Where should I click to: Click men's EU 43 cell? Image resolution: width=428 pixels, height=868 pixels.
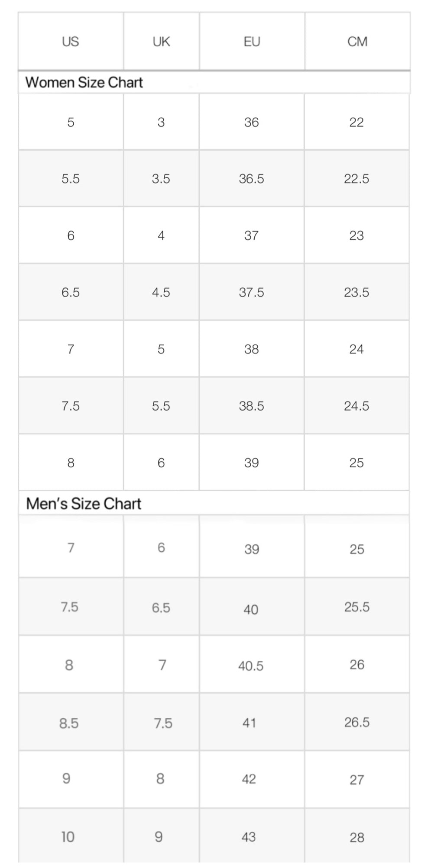pos(252,837)
